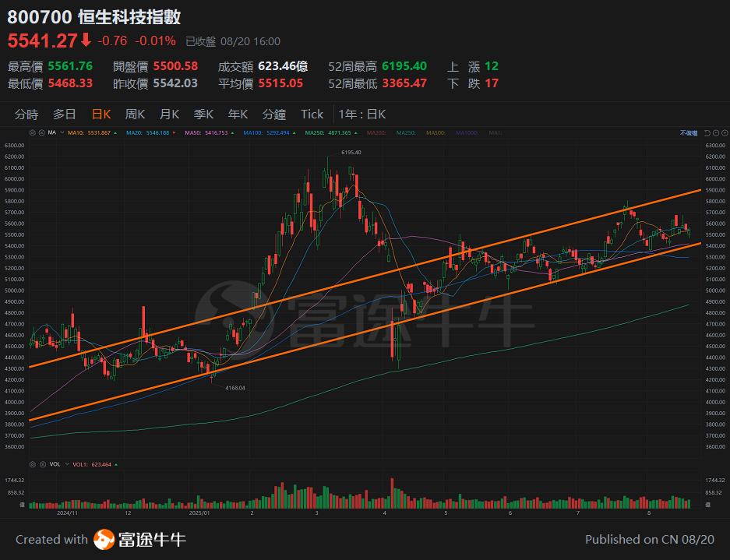Click the red down arrow beside price
730x560 pixels.
86,41
